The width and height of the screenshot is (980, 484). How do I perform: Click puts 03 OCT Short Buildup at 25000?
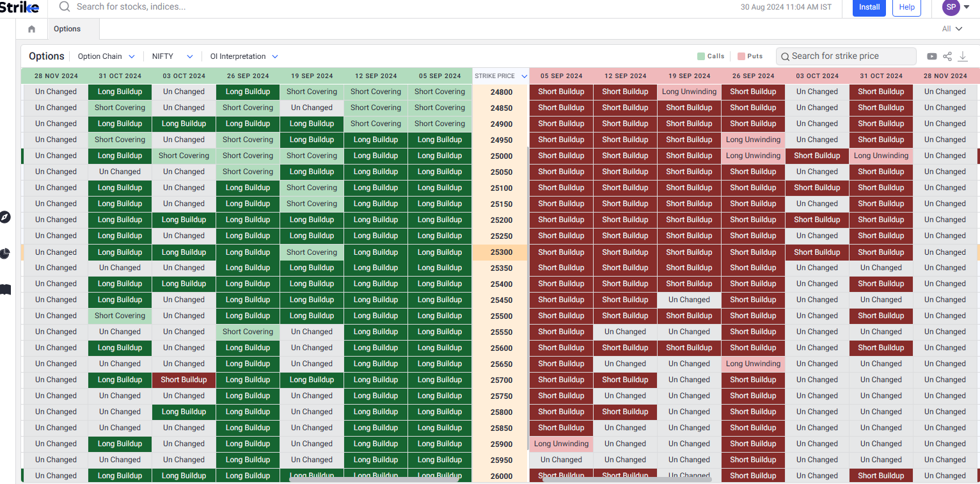pos(818,156)
